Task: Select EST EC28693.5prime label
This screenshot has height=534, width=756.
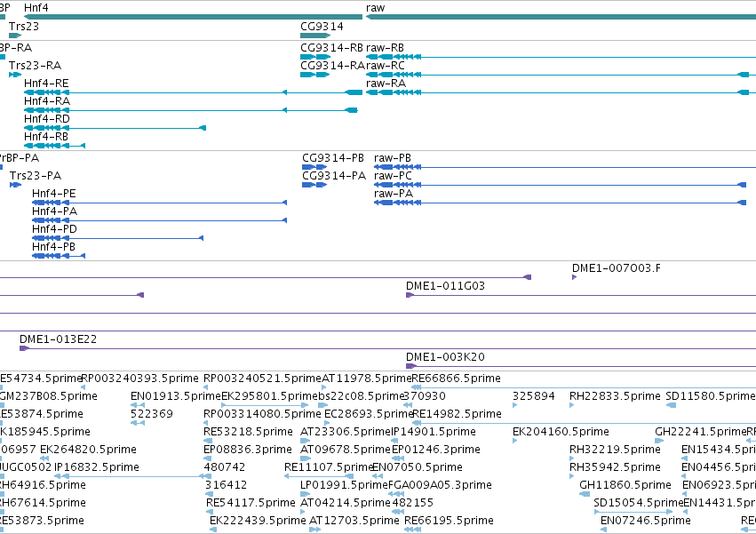Action: [x=369, y=414]
